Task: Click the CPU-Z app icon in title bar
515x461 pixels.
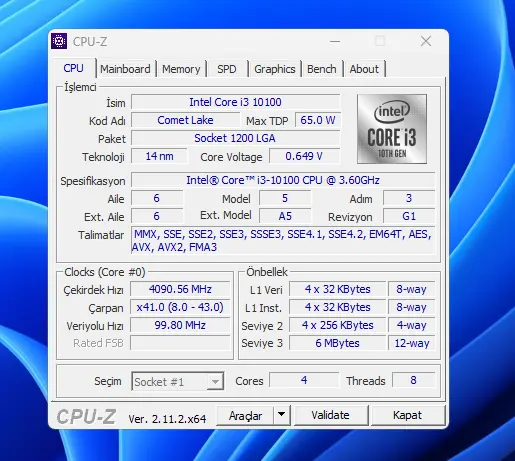Action: click(x=59, y=41)
